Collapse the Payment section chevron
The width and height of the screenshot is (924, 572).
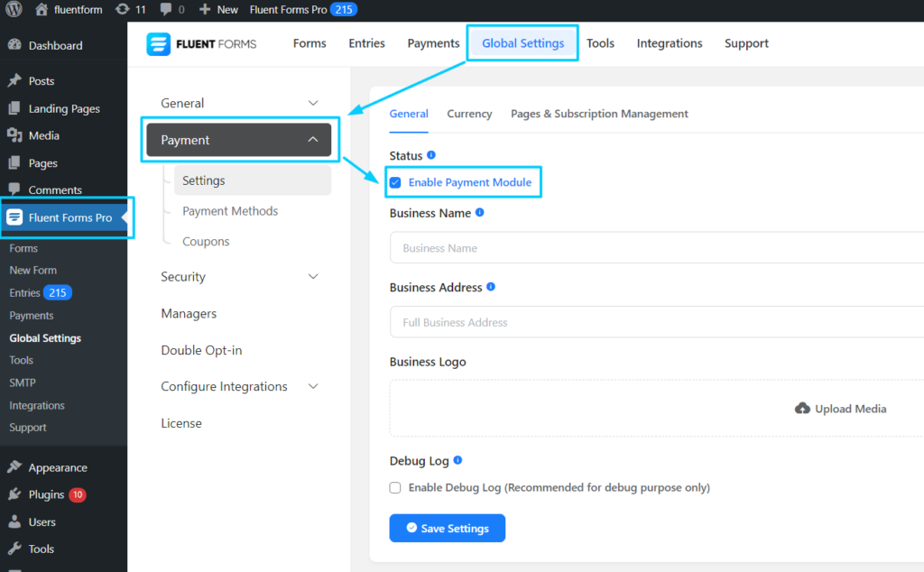(x=313, y=140)
